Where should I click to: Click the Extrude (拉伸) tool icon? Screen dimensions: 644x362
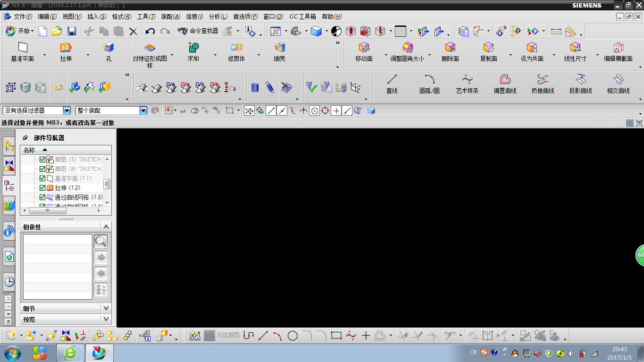pyautogui.click(x=66, y=47)
